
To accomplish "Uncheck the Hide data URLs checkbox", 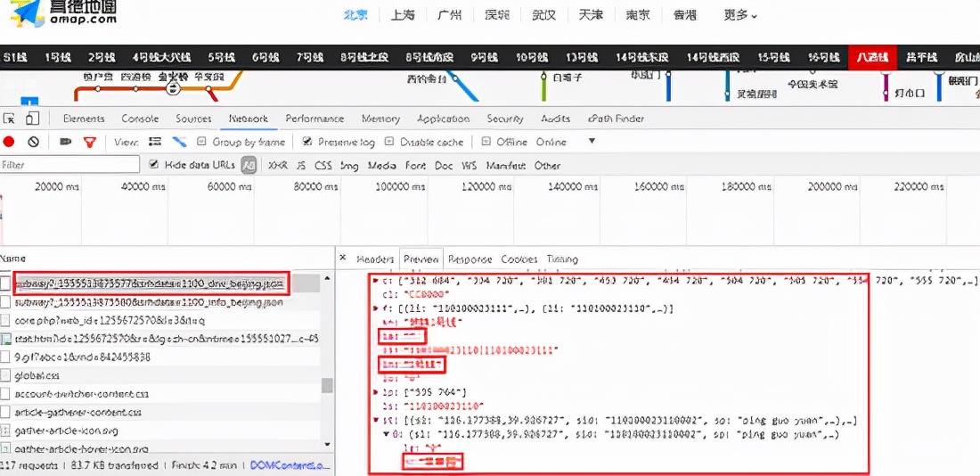I will tap(154, 165).
